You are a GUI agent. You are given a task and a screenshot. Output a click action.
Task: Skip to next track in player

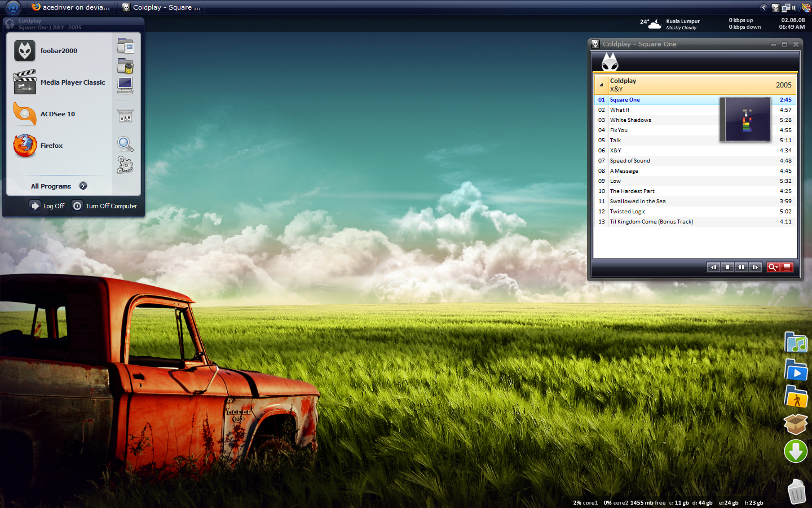755,267
